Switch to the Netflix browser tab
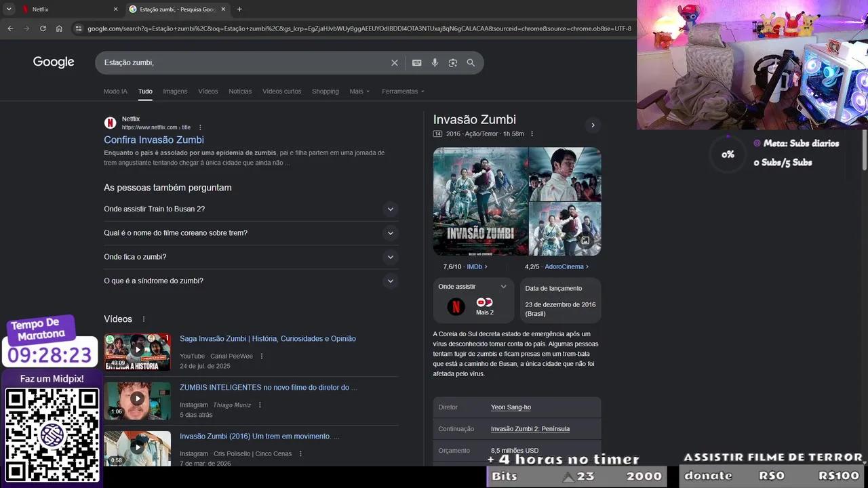868x488 pixels. click(66, 9)
